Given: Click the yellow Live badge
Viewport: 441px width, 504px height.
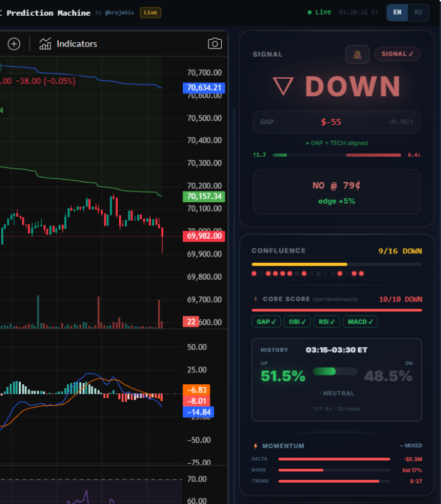Looking at the screenshot, I should tap(151, 13).
